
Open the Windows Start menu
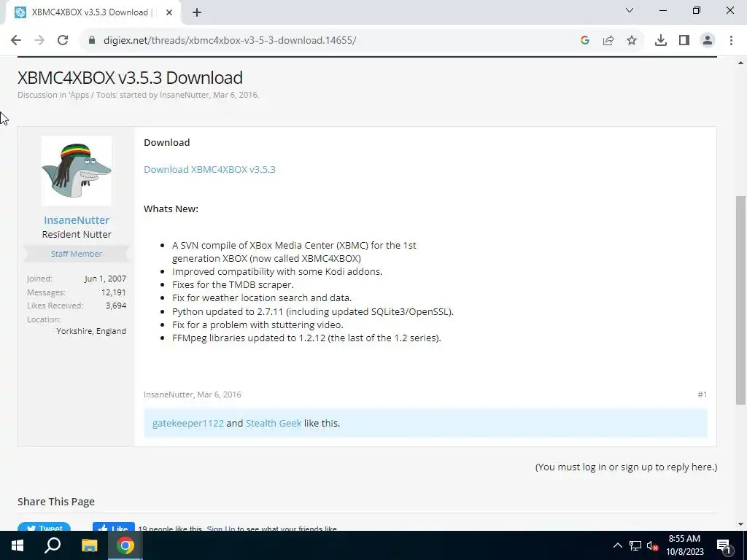click(18, 545)
